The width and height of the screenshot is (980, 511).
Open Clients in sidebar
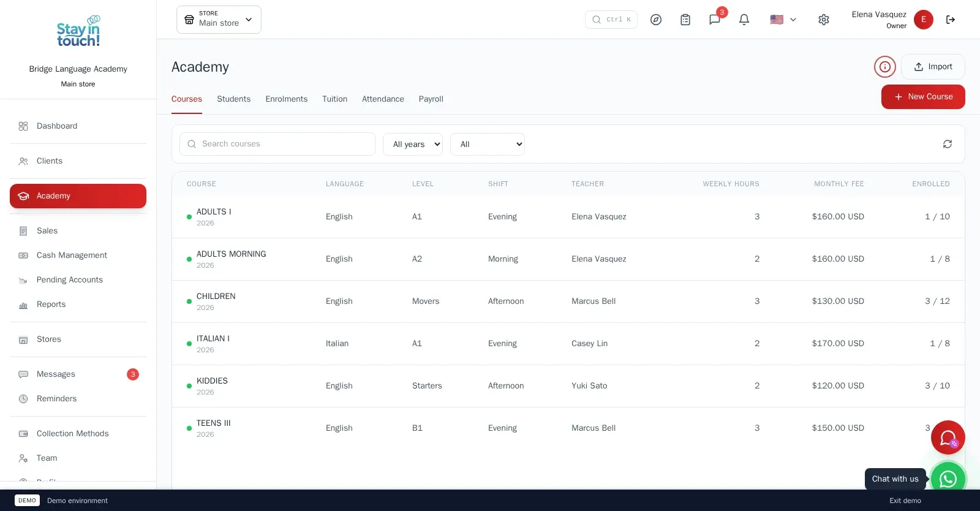(x=78, y=161)
